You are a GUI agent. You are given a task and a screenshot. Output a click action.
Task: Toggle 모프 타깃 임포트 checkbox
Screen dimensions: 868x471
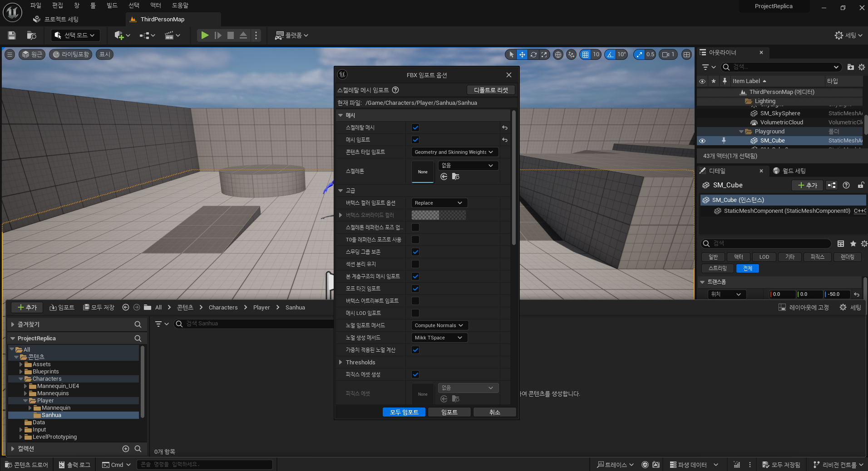point(415,289)
